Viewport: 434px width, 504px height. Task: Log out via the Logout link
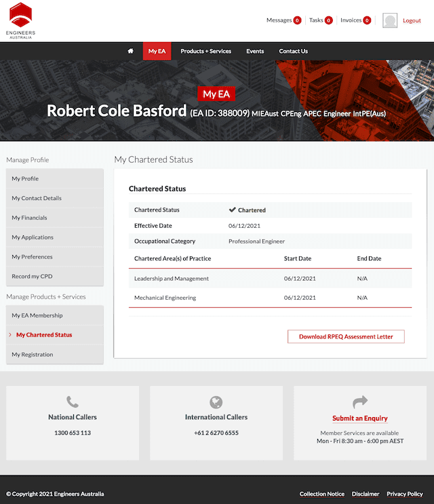[412, 20]
